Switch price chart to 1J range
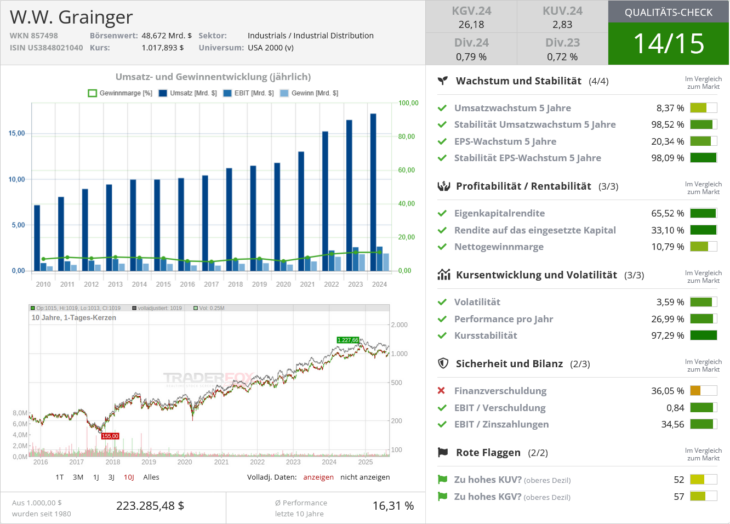 [96, 477]
